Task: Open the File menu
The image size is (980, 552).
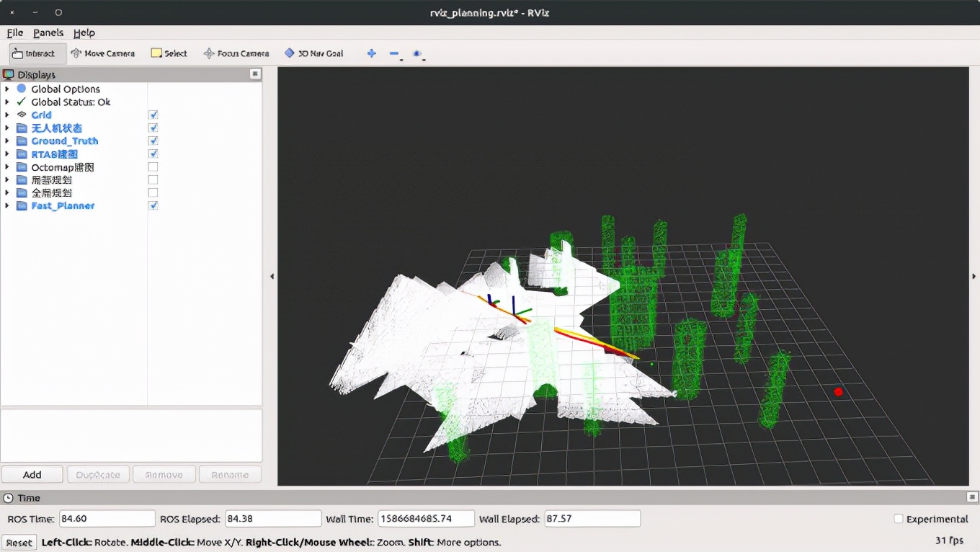Action: tap(14, 32)
